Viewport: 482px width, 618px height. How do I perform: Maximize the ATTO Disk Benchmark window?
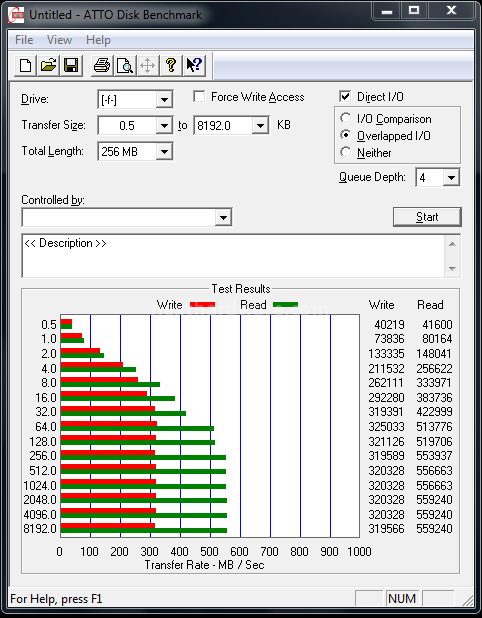413,11
